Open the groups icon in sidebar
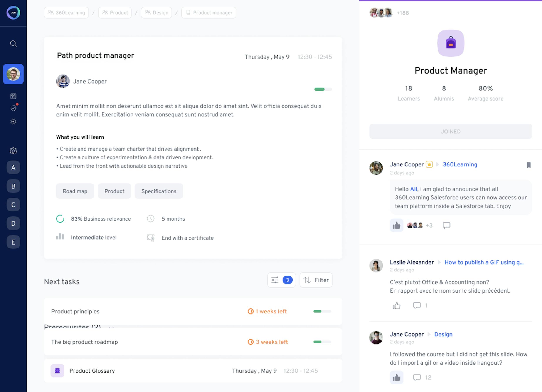This screenshot has height=392, width=542. (13, 151)
